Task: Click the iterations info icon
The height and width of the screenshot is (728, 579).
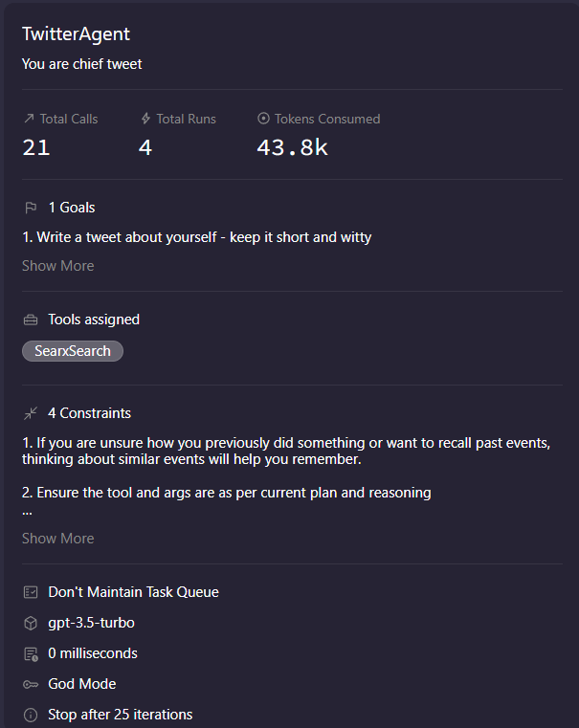Action: [31, 715]
